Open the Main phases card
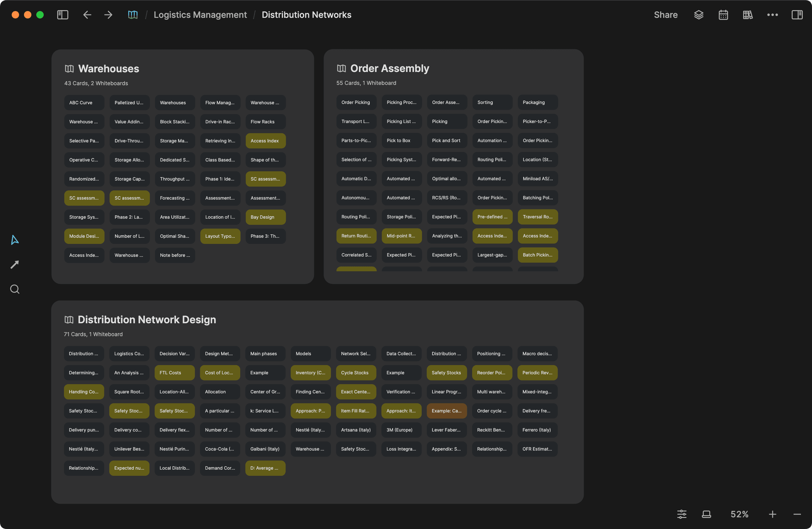Screen dimensions: 812x529 click(x=265, y=354)
